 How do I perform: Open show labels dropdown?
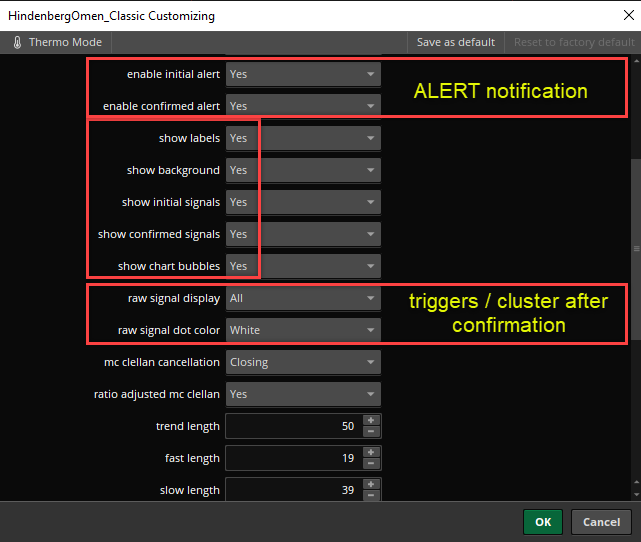point(303,138)
